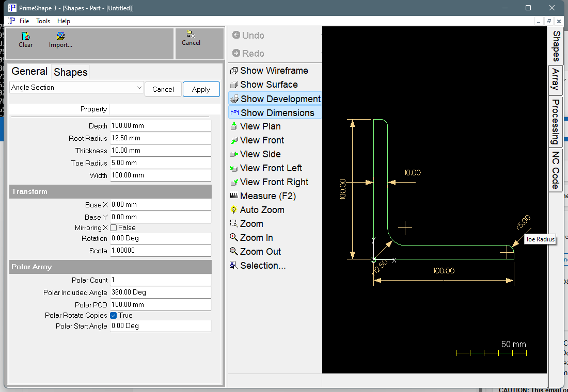Edit the Base Y field
This screenshot has width=568, height=392.
point(161,217)
